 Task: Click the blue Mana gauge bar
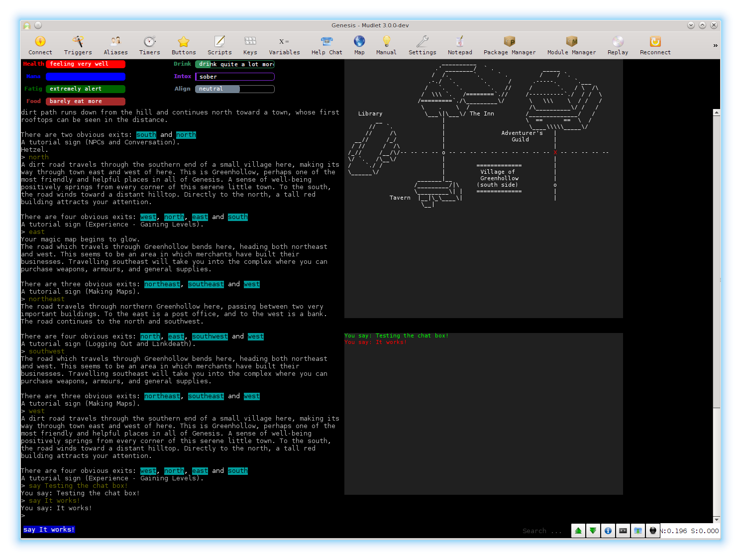click(x=86, y=77)
